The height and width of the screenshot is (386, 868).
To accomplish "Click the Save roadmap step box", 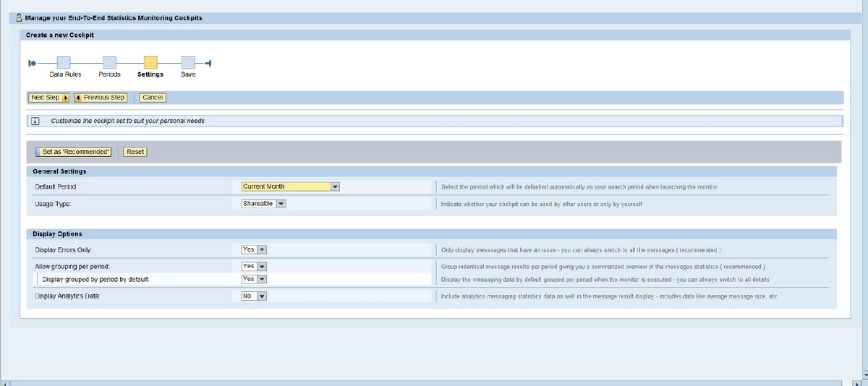I will coord(187,63).
